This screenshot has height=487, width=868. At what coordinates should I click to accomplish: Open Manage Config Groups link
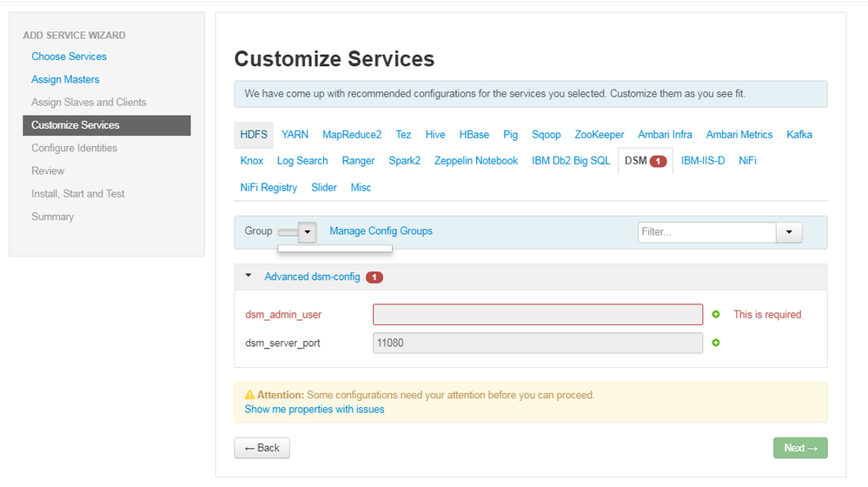381,231
